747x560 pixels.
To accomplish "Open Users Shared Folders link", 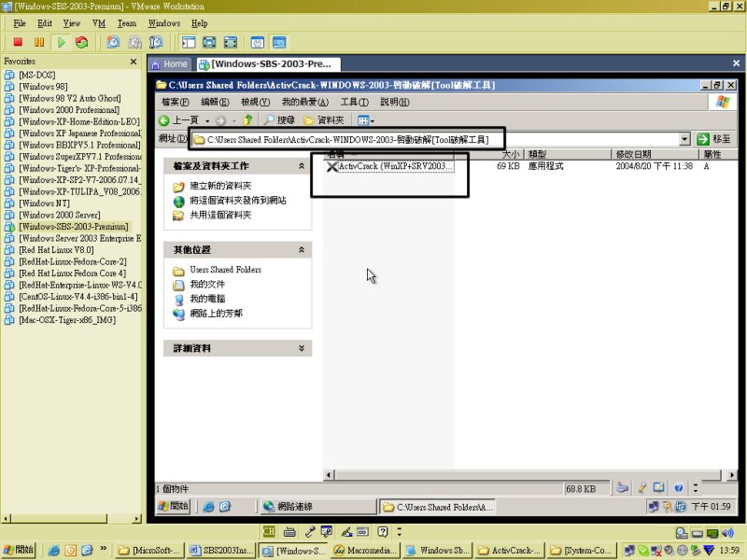I will click(x=226, y=270).
